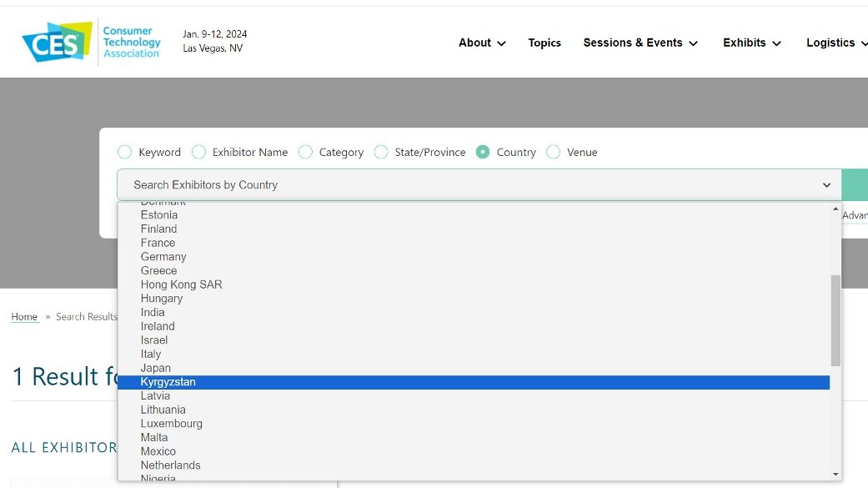Expand the Sessions & Events menu
Screen dimensions: 868x488
click(640, 43)
